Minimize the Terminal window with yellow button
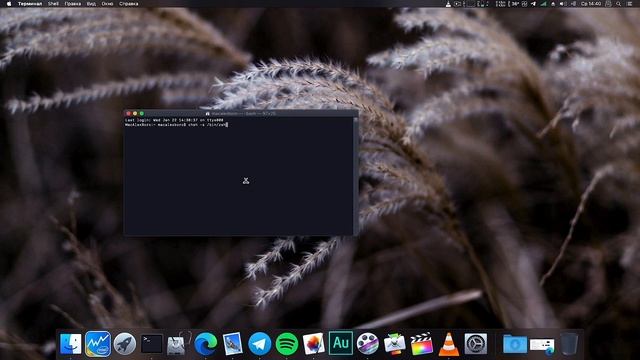 pos(135,113)
